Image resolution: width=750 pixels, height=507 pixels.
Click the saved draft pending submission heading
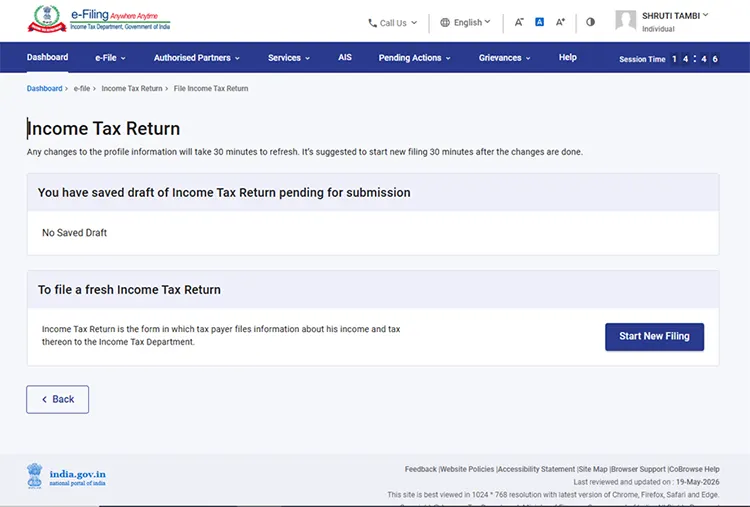pos(224,193)
